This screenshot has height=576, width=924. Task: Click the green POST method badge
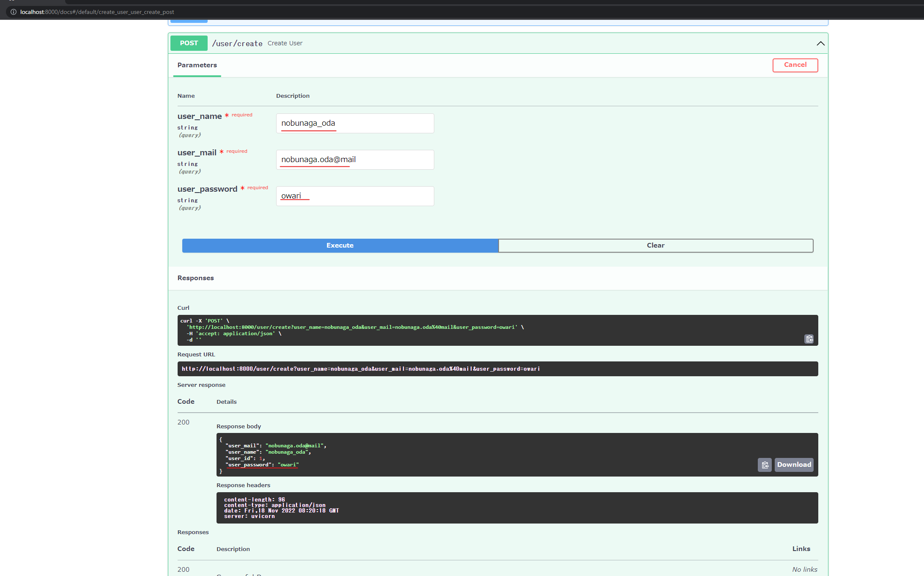click(x=189, y=43)
